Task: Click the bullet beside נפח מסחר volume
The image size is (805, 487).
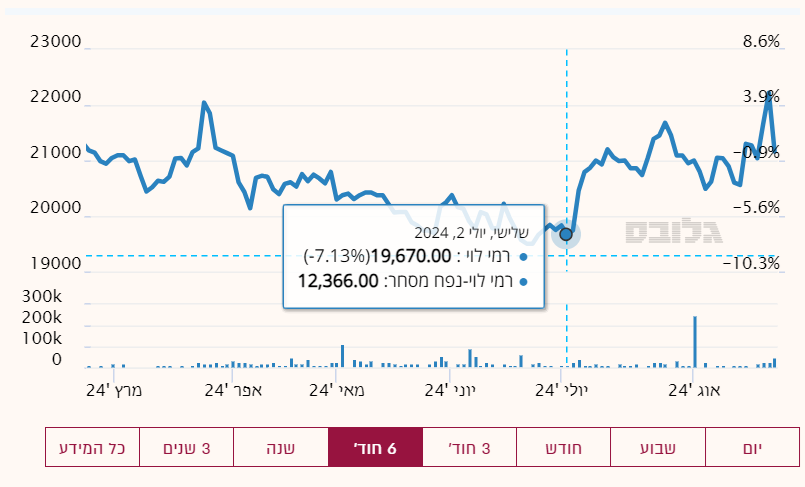Action: [x=523, y=281]
